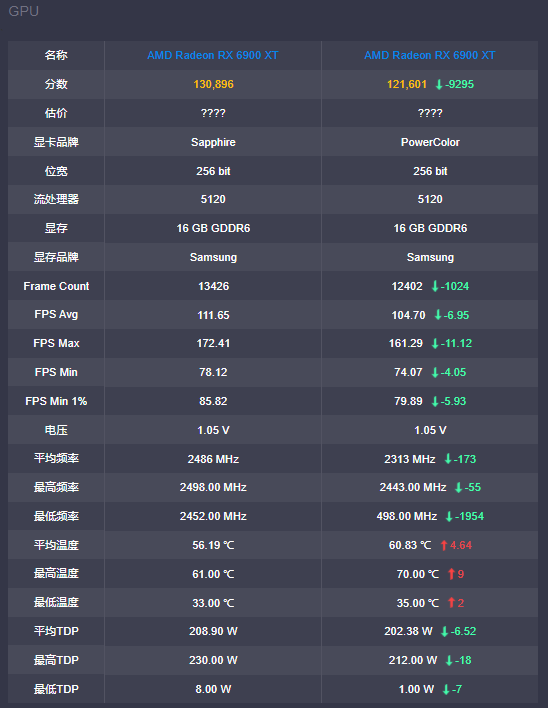Open the Sapphire AMD Radeon RX 6900 XT link
Image resolution: width=548 pixels, height=708 pixels.
click(x=213, y=55)
